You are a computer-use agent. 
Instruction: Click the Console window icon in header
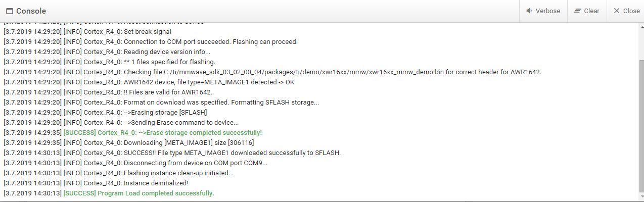pyautogui.click(x=10, y=11)
